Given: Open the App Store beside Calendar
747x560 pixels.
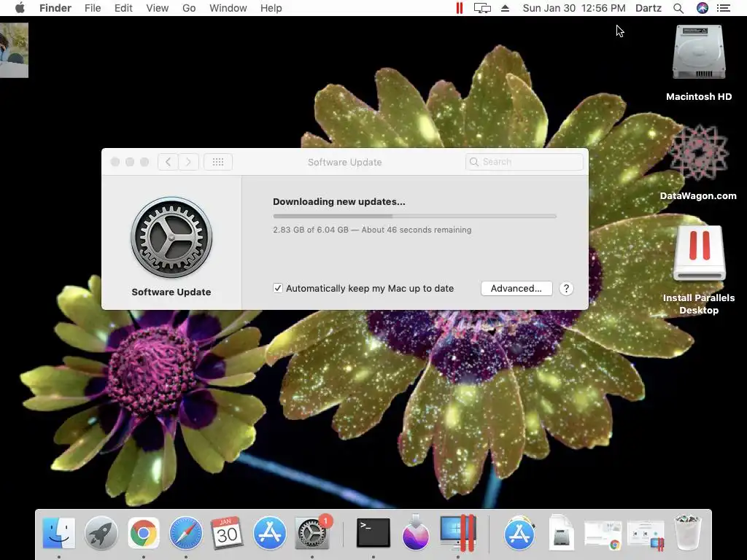Looking at the screenshot, I should 270,533.
